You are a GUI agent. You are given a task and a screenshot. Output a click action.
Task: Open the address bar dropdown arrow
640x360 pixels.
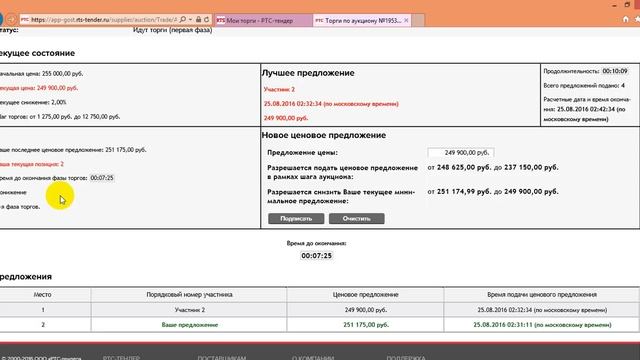190,19
